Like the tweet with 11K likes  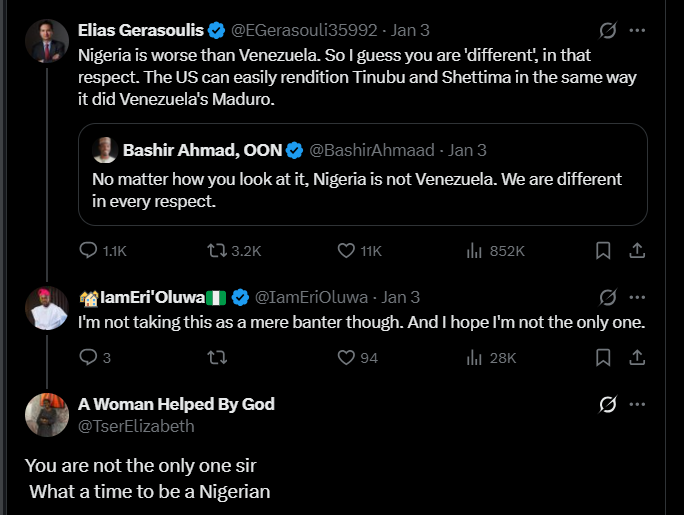(x=347, y=251)
